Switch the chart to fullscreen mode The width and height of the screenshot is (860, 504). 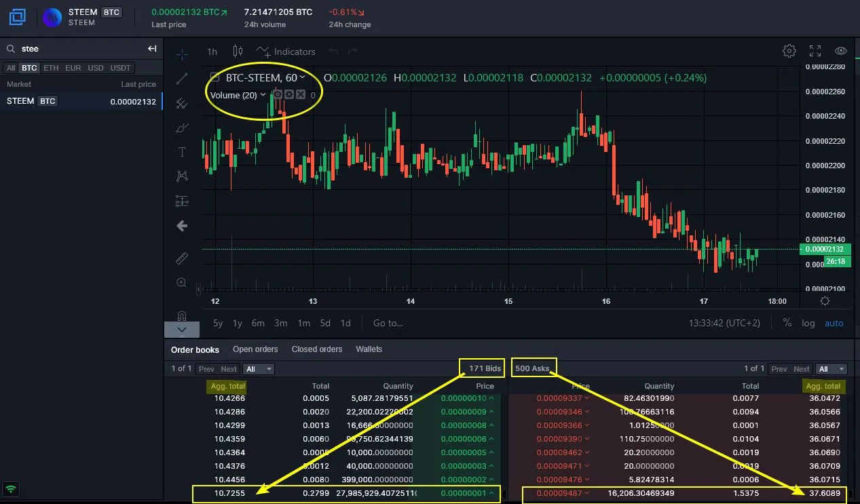click(x=815, y=51)
